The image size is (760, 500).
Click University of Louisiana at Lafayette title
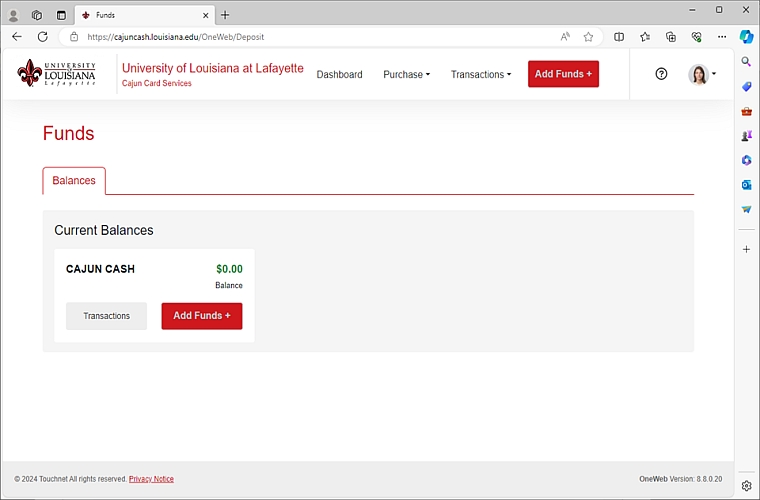(x=213, y=68)
